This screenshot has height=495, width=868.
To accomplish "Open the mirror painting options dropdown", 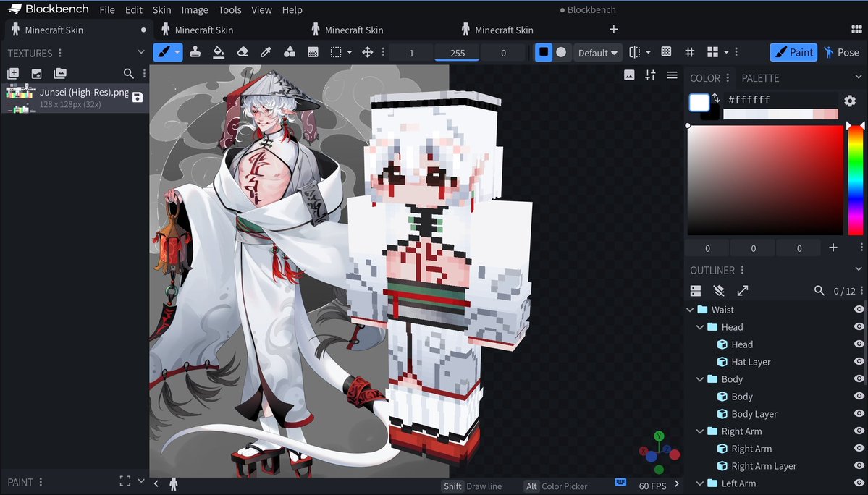I will tap(648, 53).
